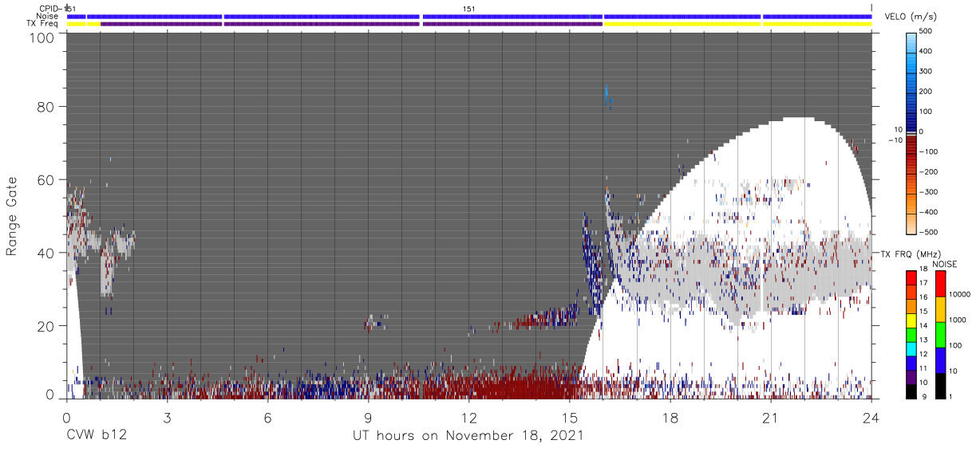The image size is (980, 452).
Task: Click the 12 MHz label in TX FRQ legend
Action: pos(925,356)
